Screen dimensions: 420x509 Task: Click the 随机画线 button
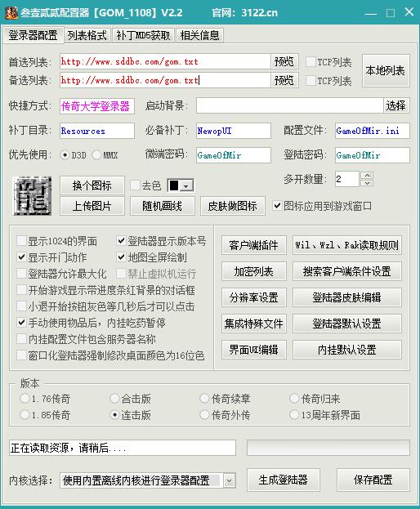[x=163, y=206]
